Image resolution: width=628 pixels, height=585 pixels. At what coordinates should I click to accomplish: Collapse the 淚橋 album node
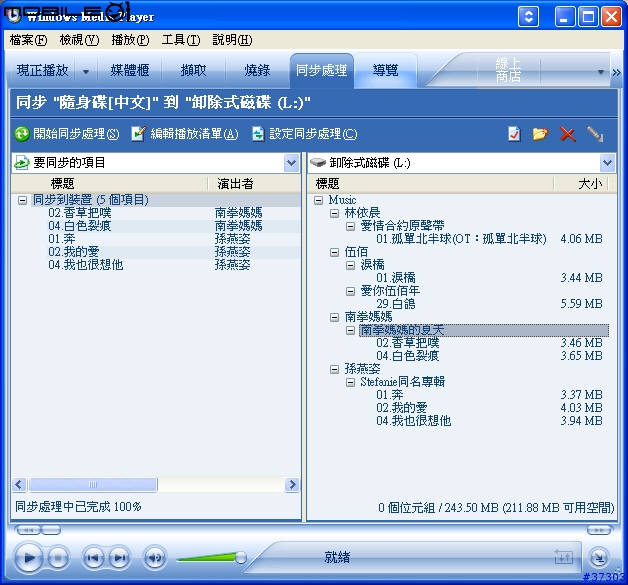tap(350, 265)
